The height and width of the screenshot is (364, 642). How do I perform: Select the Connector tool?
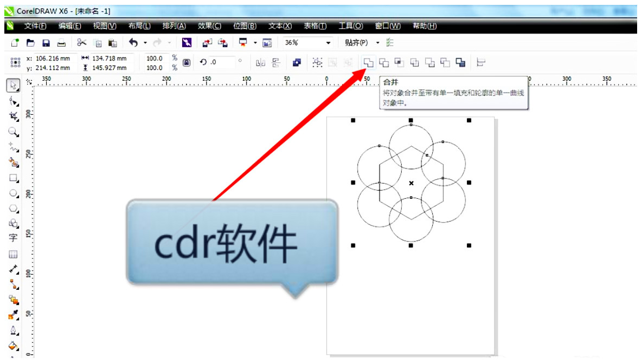click(14, 284)
